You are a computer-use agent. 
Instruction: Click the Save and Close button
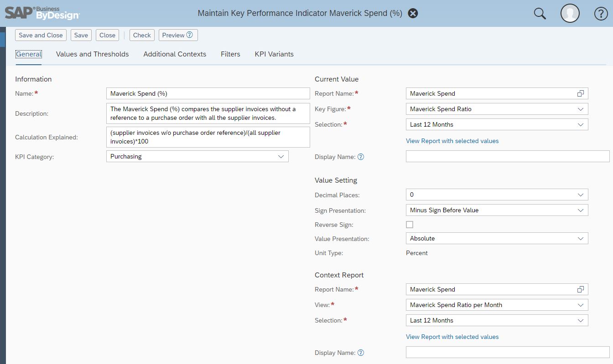[41, 35]
